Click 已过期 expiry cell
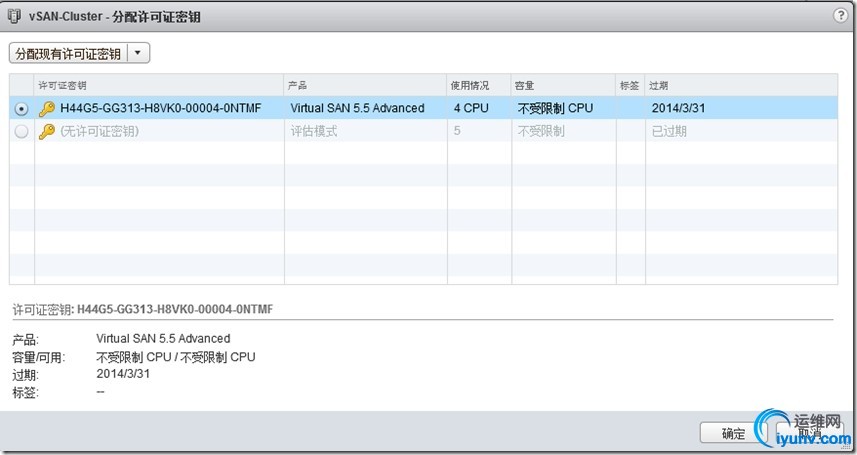Screen dimensions: 857x455 pyautogui.click(x=669, y=131)
